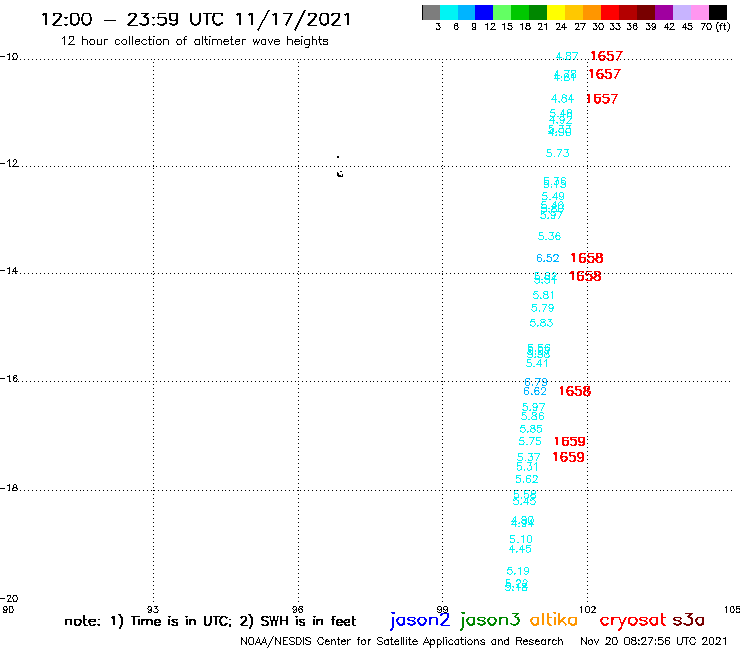
Task: Click the title '12:00 – 23:59 UTC 11/17/2021'
Action: tap(196, 19)
